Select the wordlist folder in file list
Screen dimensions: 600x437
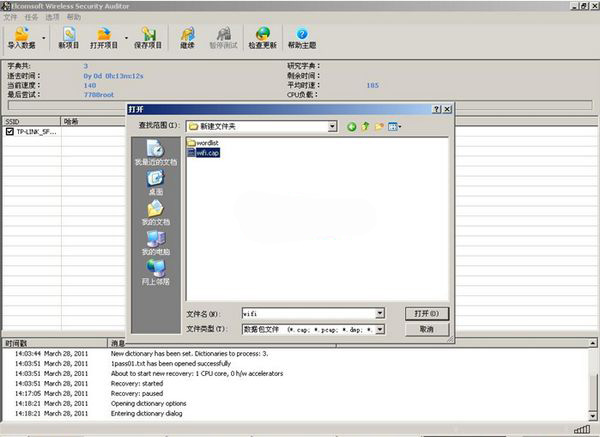(x=208, y=144)
